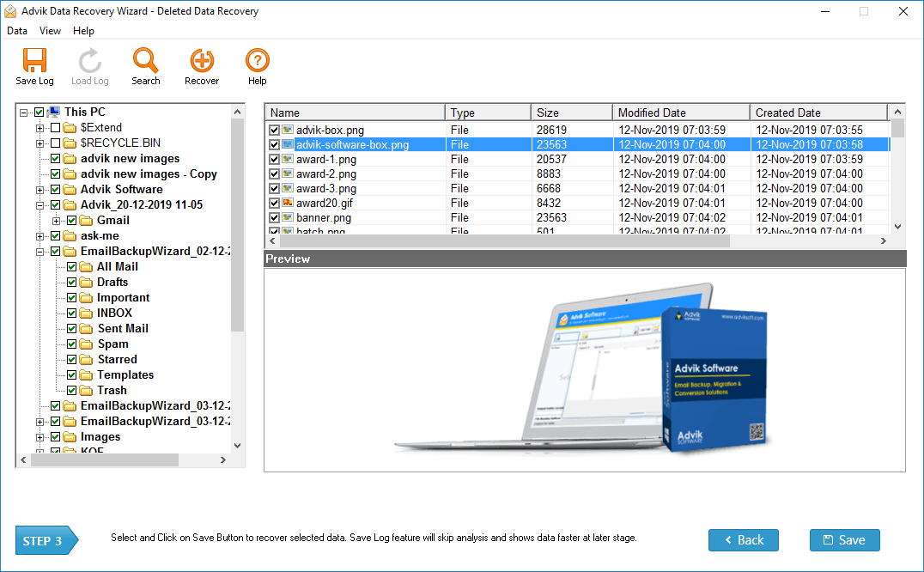Click the folder tree horizontal scrollbar thumb
This screenshot has width=924, height=572.
coord(105,460)
